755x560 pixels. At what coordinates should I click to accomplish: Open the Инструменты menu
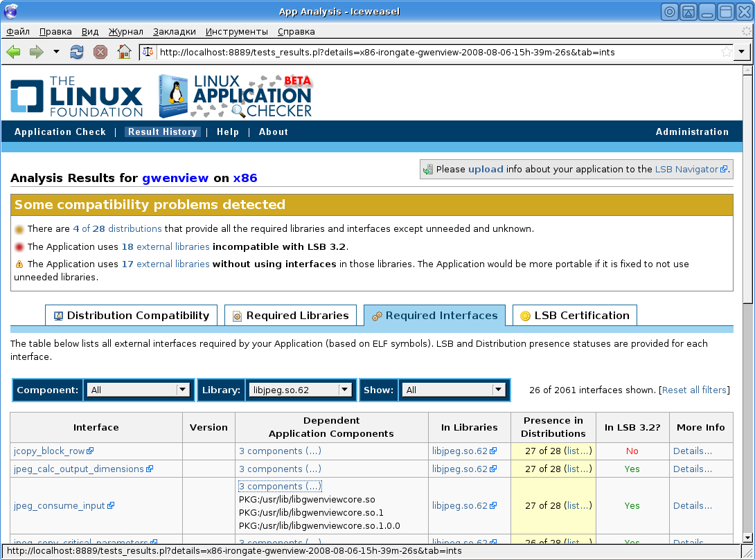coord(236,31)
